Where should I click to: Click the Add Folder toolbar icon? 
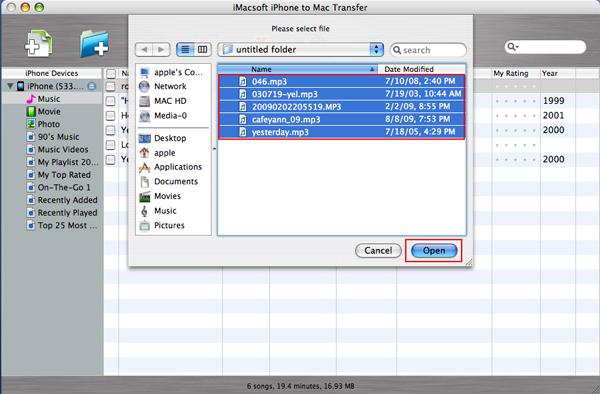click(94, 44)
